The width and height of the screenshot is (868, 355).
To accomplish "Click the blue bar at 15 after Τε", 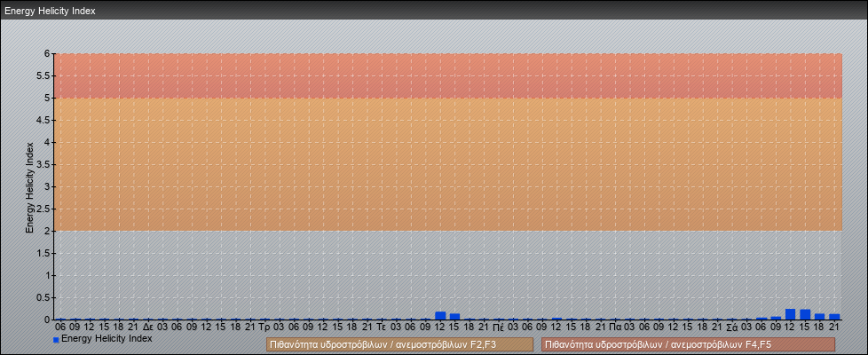I will [454, 317].
